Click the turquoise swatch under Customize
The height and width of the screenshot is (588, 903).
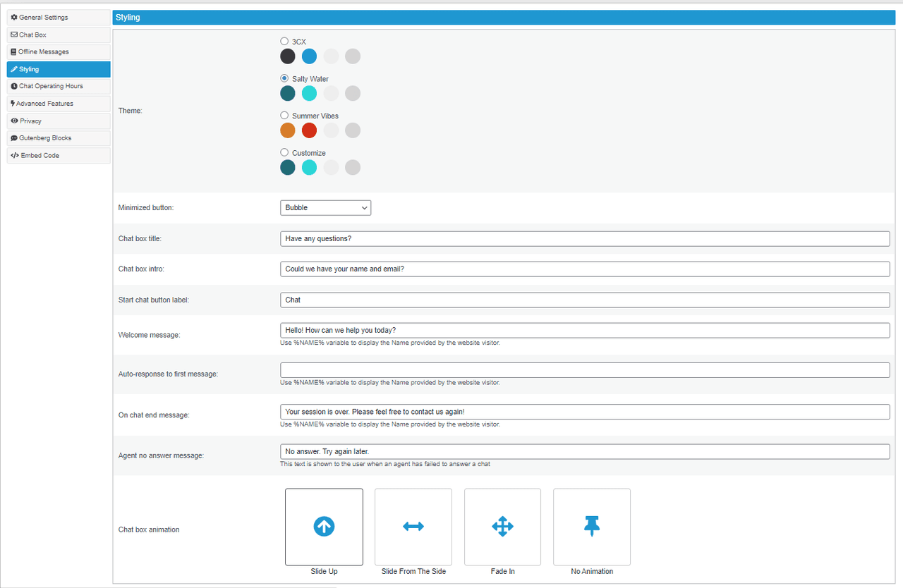coord(309,167)
